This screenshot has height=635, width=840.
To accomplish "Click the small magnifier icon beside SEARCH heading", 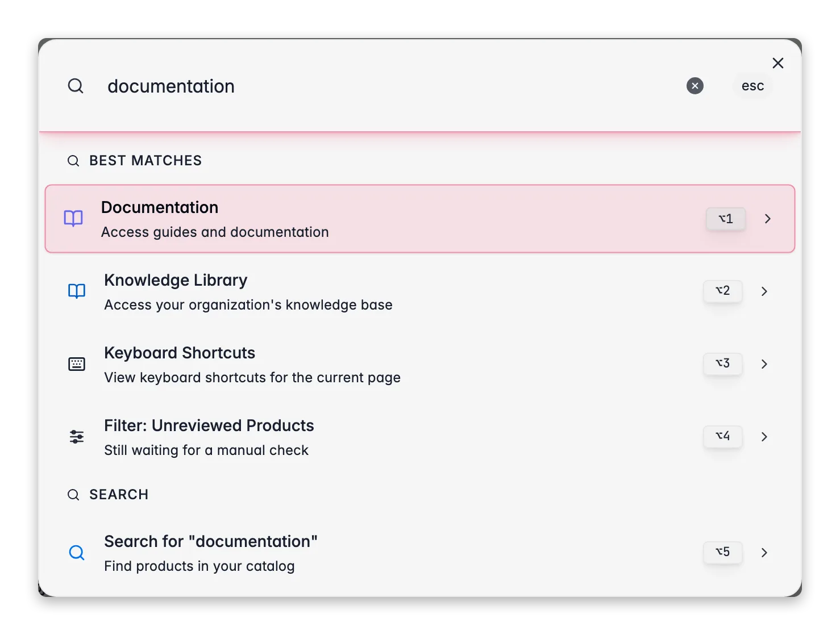I will [73, 495].
